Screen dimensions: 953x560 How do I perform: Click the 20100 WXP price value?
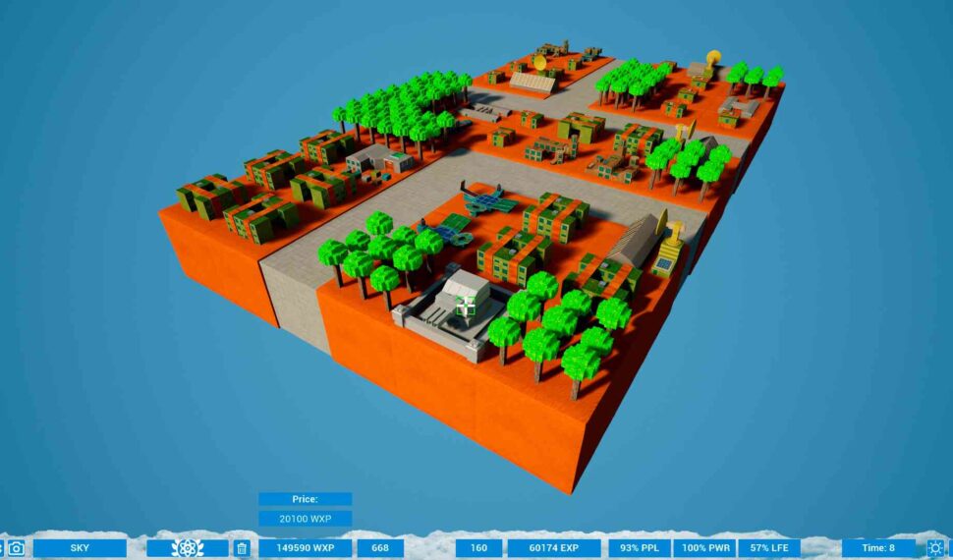pos(305,519)
